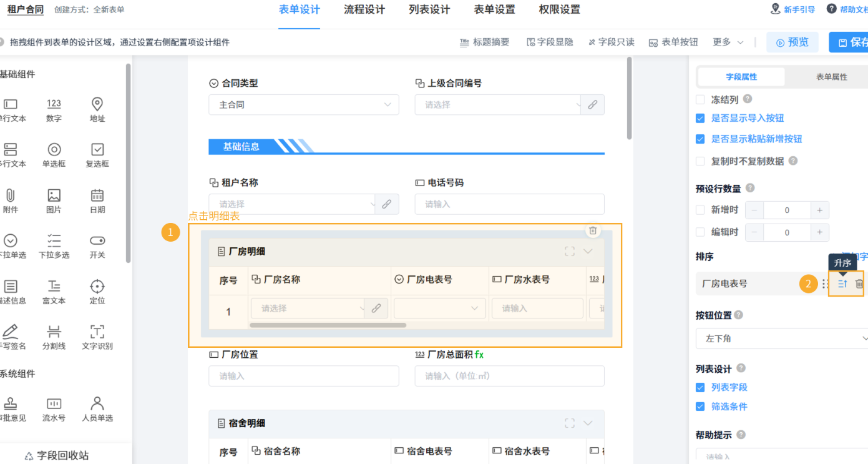Open 表单按钮 settings
Screen dimensions: 868x464
click(x=673, y=42)
